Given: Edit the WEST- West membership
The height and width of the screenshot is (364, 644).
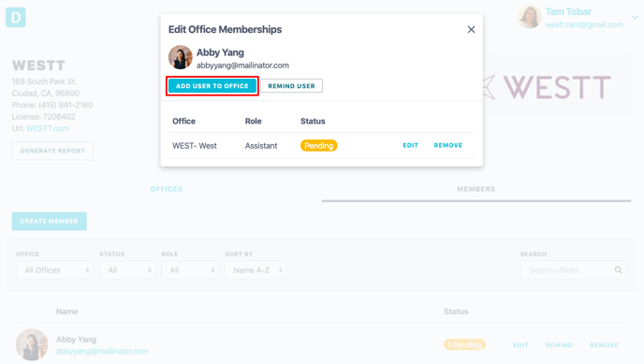Looking at the screenshot, I should [x=410, y=145].
